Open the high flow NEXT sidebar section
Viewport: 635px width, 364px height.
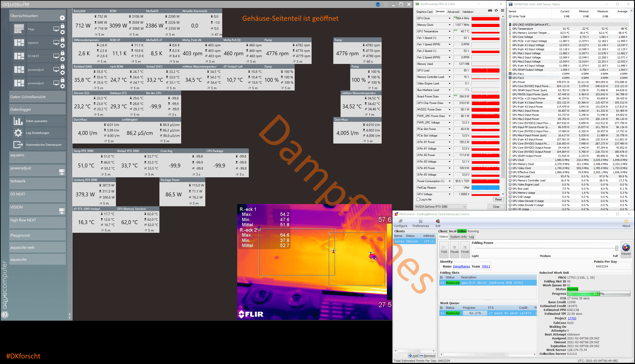click(37, 222)
